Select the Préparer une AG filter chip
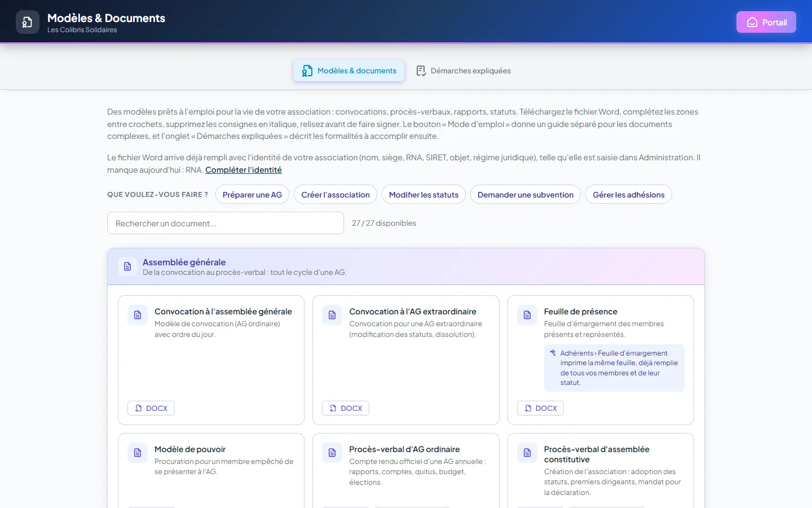The height and width of the screenshot is (508, 812). click(x=252, y=195)
